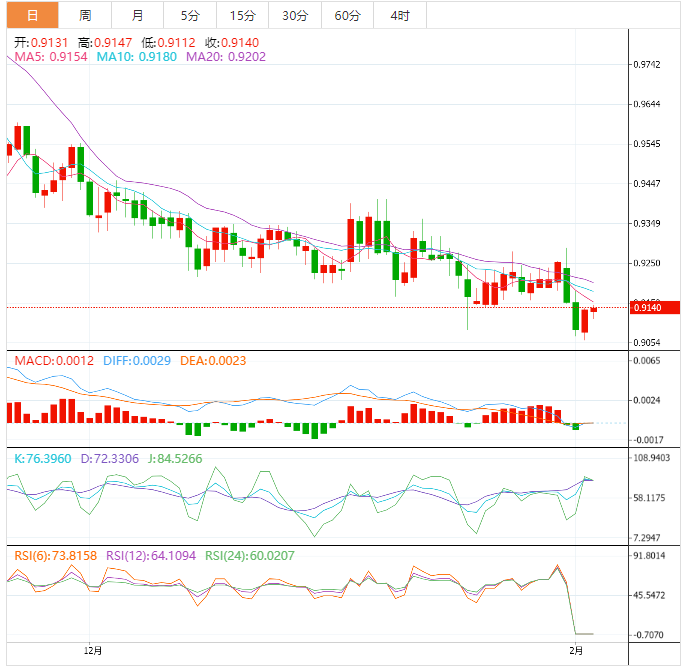This screenshot has height=669, width=689.
Task: Click the J: 84.5266 KDJ label
Action: tap(174, 458)
